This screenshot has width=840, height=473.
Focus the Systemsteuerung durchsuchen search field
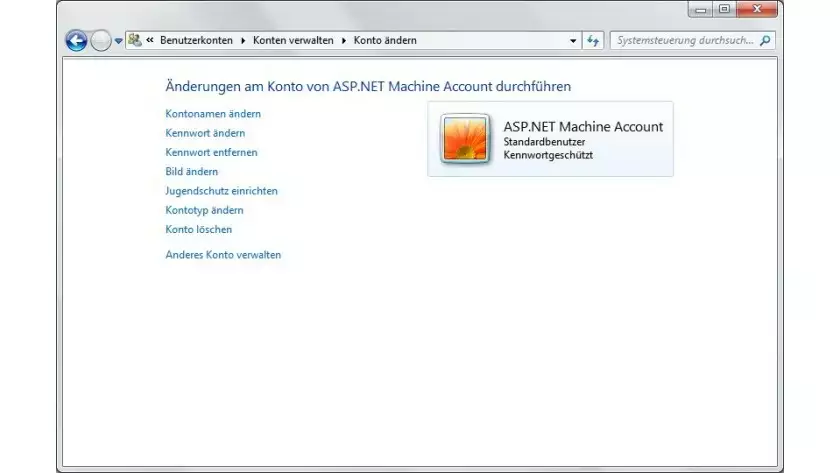pyautogui.click(x=685, y=41)
